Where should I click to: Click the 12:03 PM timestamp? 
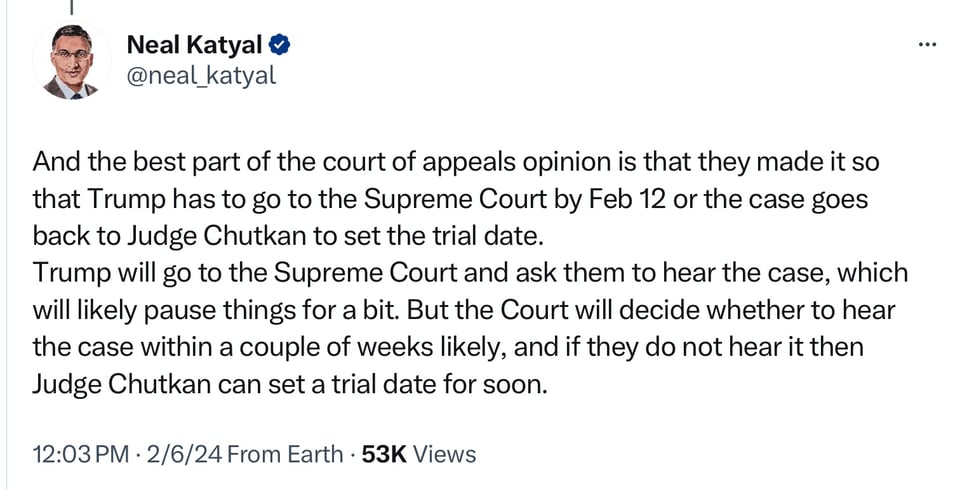coord(80,454)
